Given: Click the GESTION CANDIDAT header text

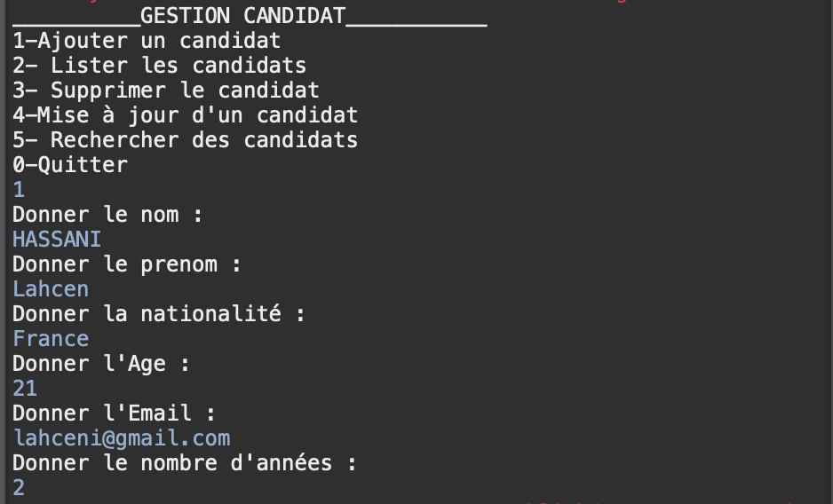Looking at the screenshot, I should click(x=242, y=16).
